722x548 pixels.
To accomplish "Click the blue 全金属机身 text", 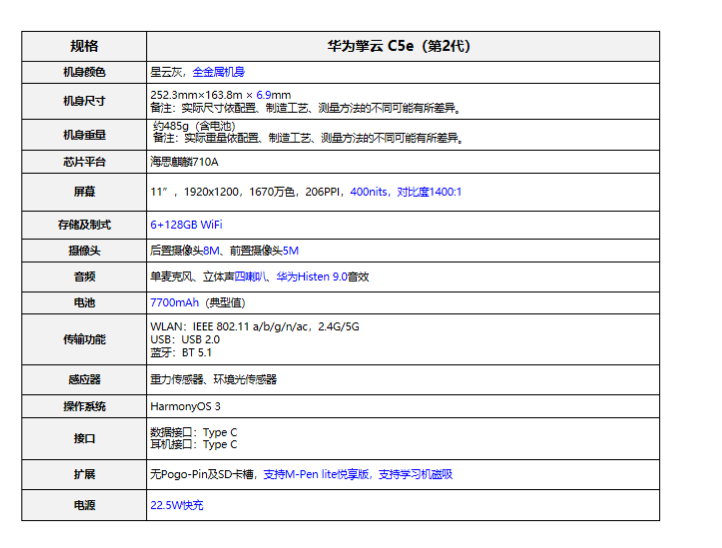I will click(218, 72).
